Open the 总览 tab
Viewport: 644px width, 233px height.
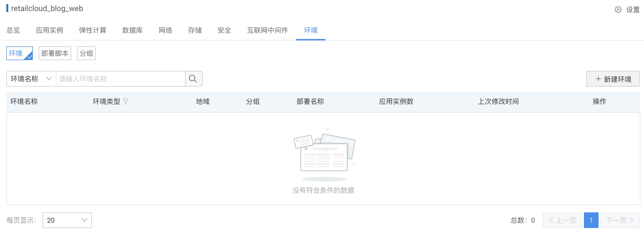13,30
